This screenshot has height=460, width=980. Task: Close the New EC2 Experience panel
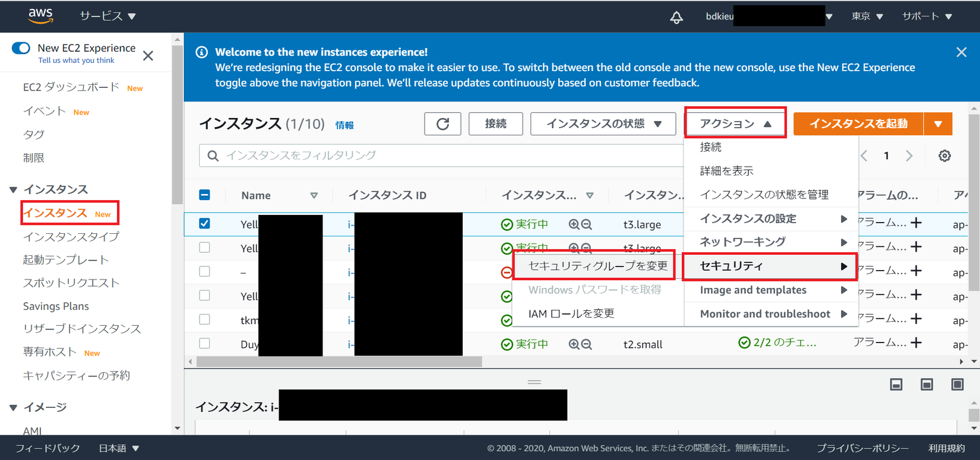(x=148, y=56)
